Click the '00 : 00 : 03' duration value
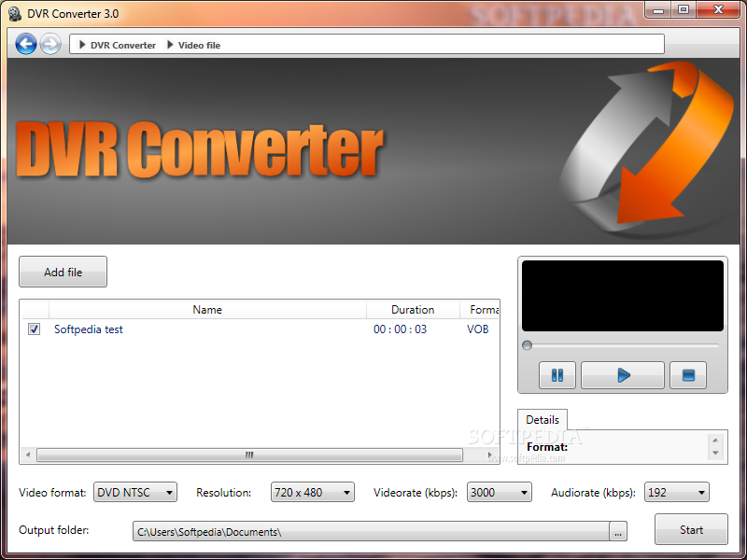Image resolution: width=747 pixels, height=560 pixels. pos(401,329)
